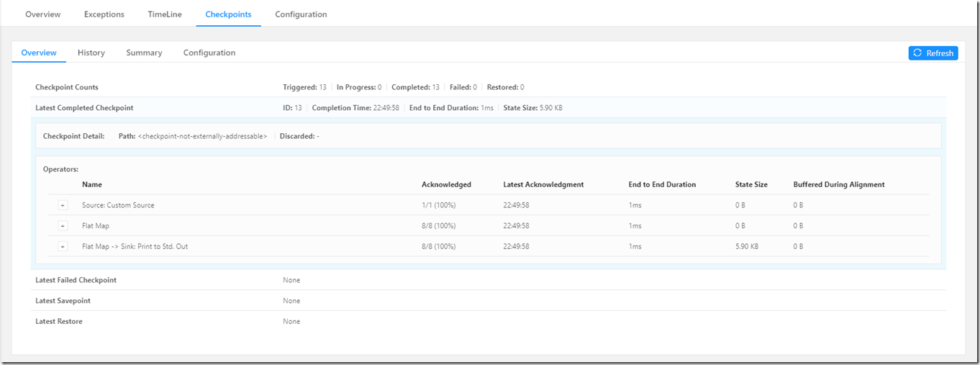Switch to the History sub-tab

click(91, 53)
